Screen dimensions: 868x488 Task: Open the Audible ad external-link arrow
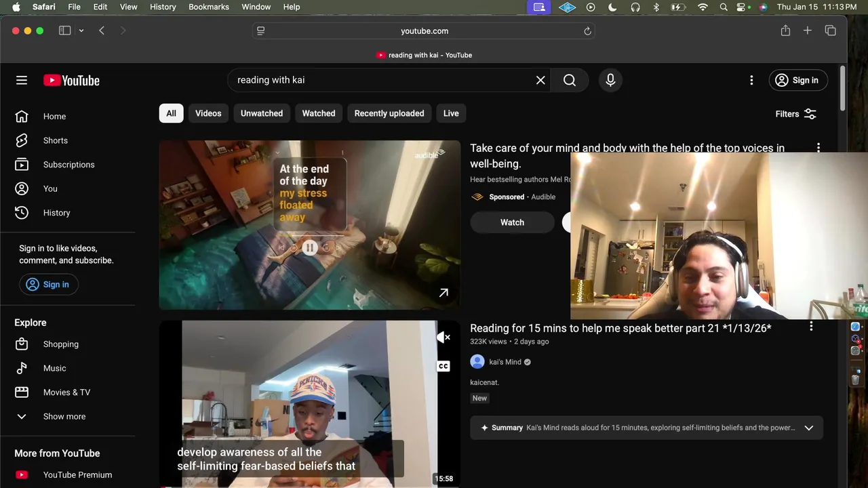[x=443, y=293]
